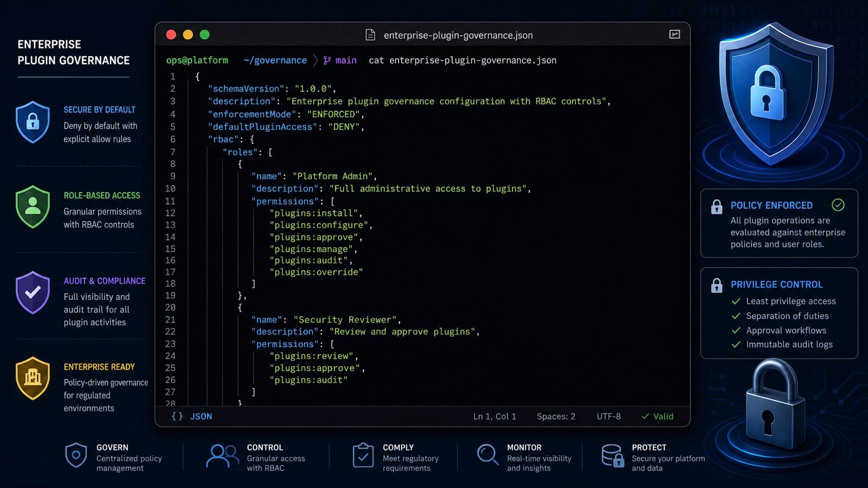868x488 pixels.
Task: Click the Monitor magnifying glass icon
Action: [487, 455]
